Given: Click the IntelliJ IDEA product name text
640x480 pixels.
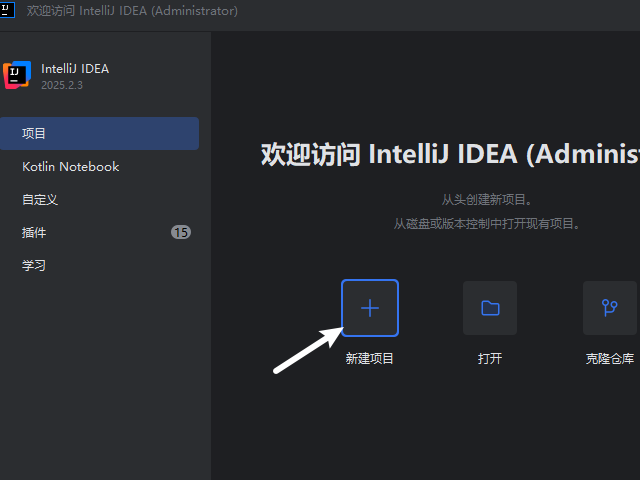Looking at the screenshot, I should pos(75,69).
